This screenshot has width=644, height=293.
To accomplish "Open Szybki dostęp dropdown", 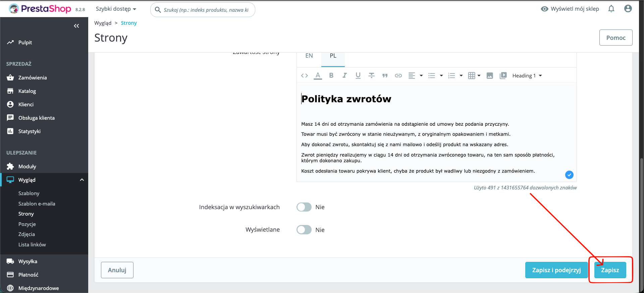I will (116, 9).
